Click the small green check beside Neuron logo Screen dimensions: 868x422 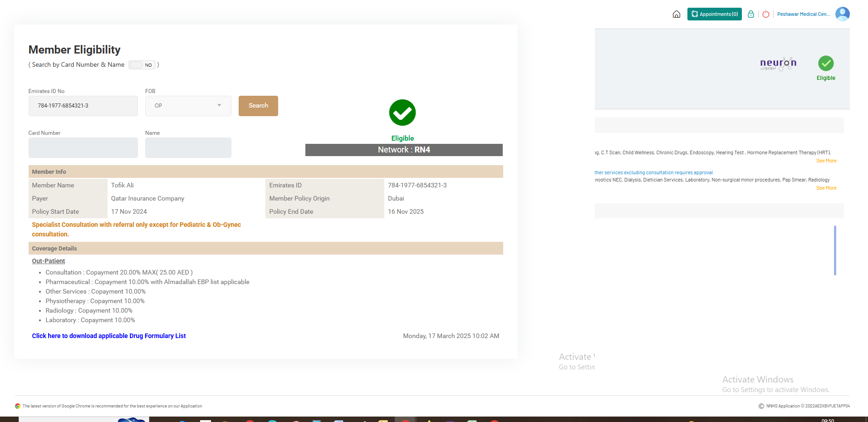(x=826, y=63)
